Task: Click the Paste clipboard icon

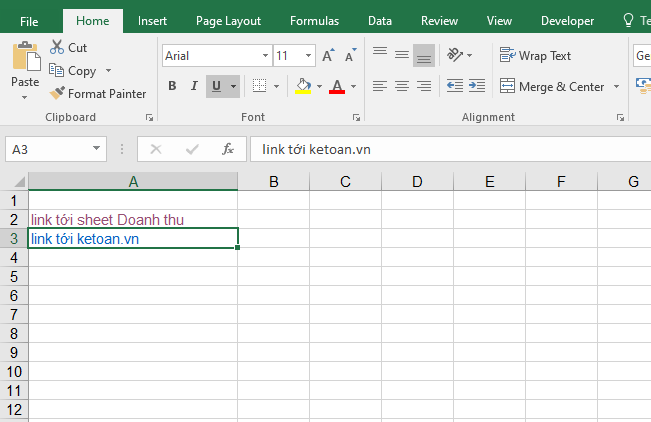Action: coord(26,56)
